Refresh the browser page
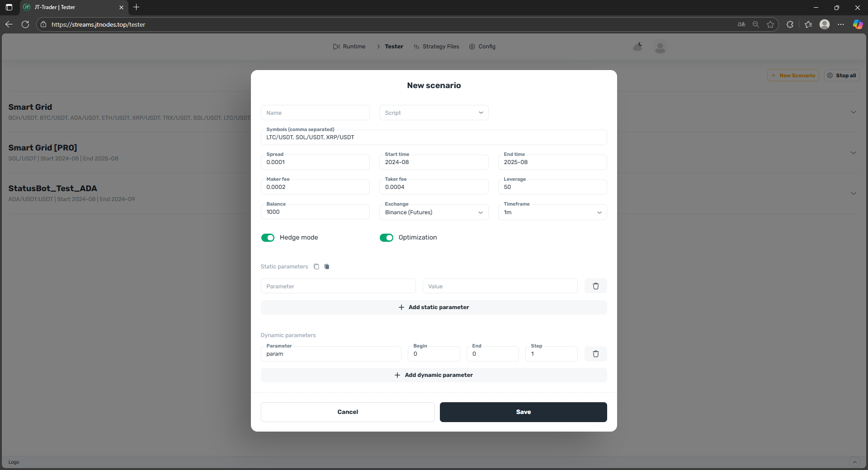Image resolution: width=868 pixels, height=470 pixels. click(x=25, y=24)
